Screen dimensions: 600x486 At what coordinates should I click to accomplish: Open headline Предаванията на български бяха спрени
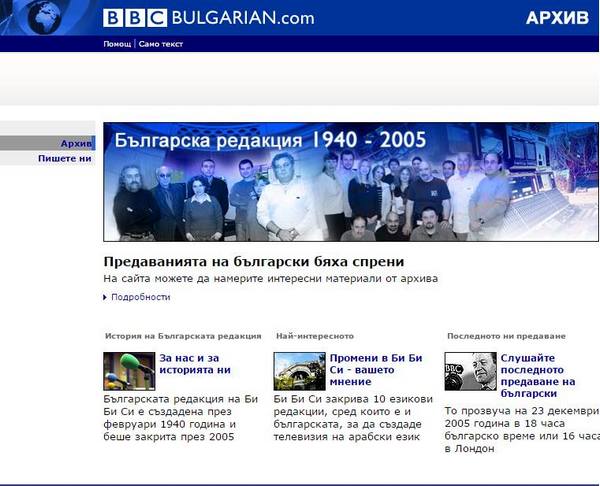254,262
